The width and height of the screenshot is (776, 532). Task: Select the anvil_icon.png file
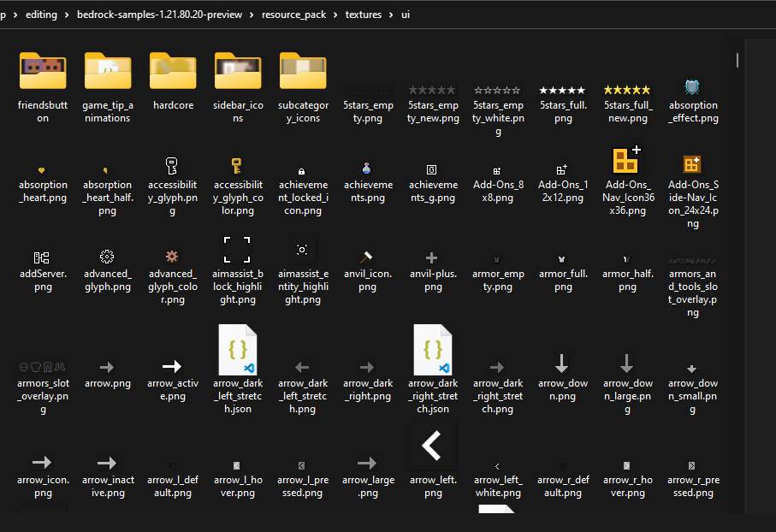tap(367, 257)
